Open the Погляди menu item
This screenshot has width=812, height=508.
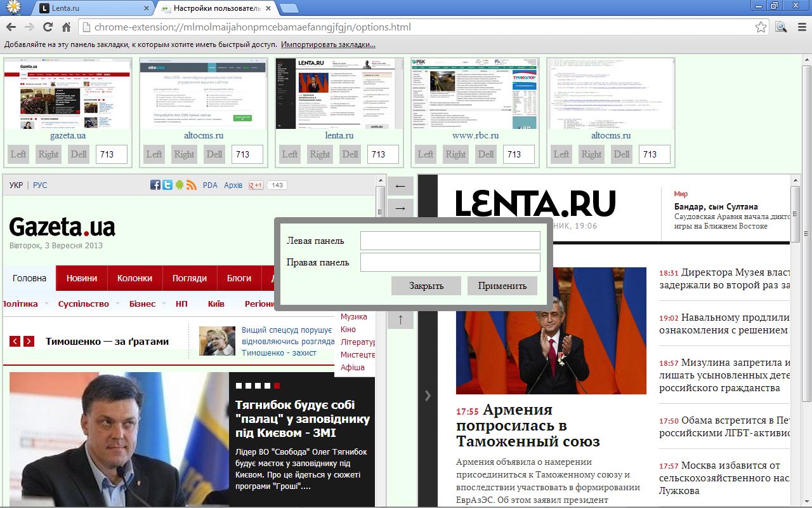[x=190, y=278]
